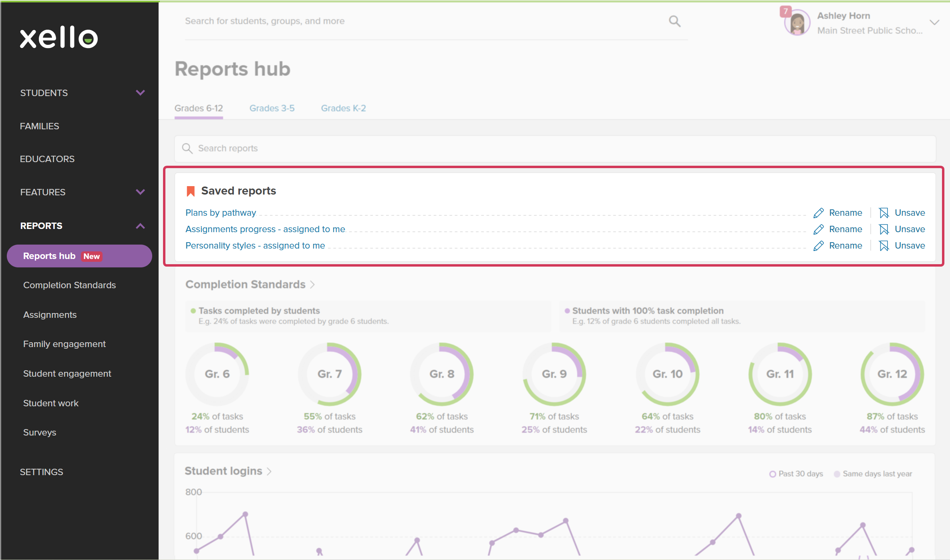Screen dimensions: 950x560
Task: Click the Gr. 12 completion donut chart
Action: coord(892,374)
